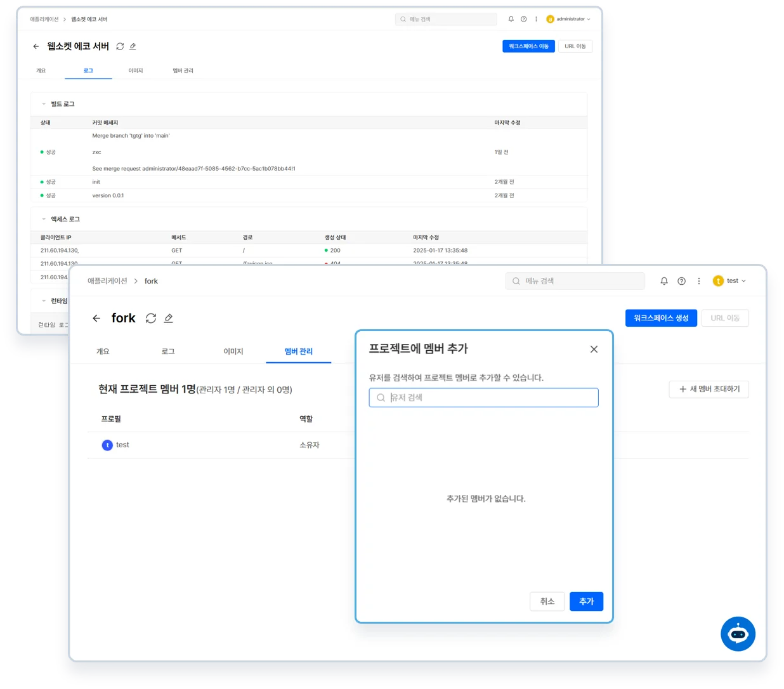Open the test user account dropdown
784x689 pixels.
[x=729, y=281]
